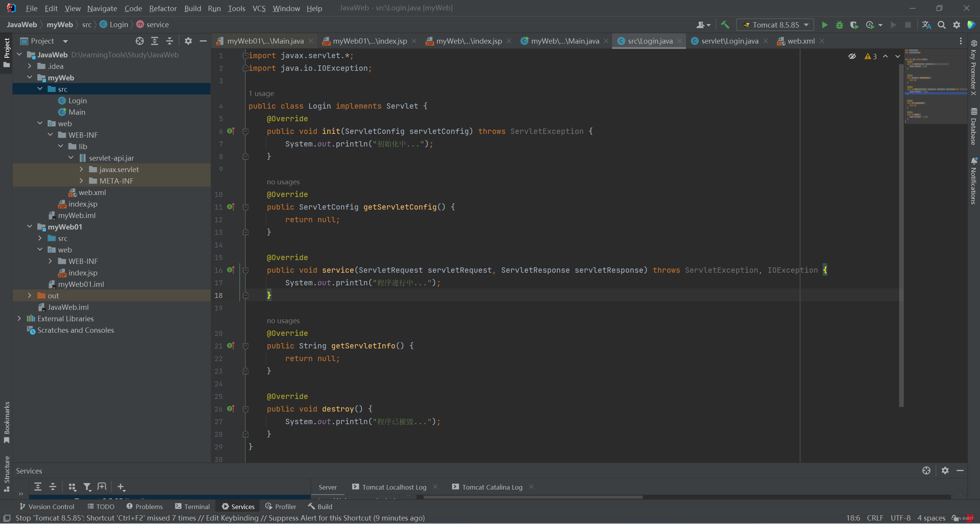Switch to the web.xml editor tab
The width and height of the screenshot is (980, 524).
click(800, 41)
